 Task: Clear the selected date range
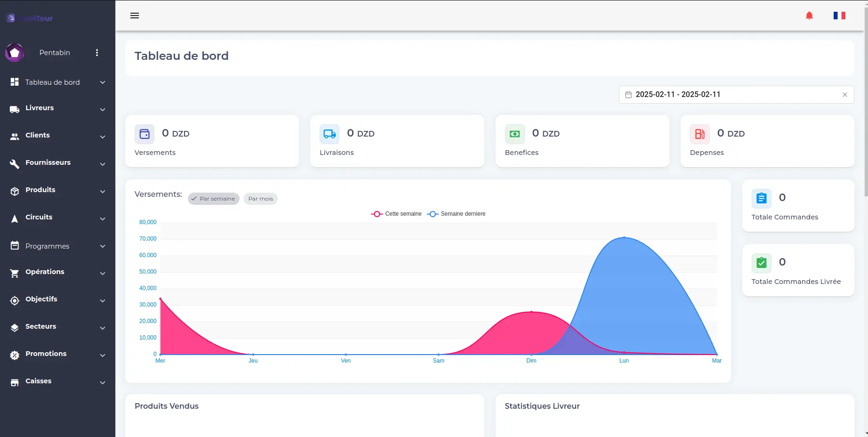[x=845, y=95]
